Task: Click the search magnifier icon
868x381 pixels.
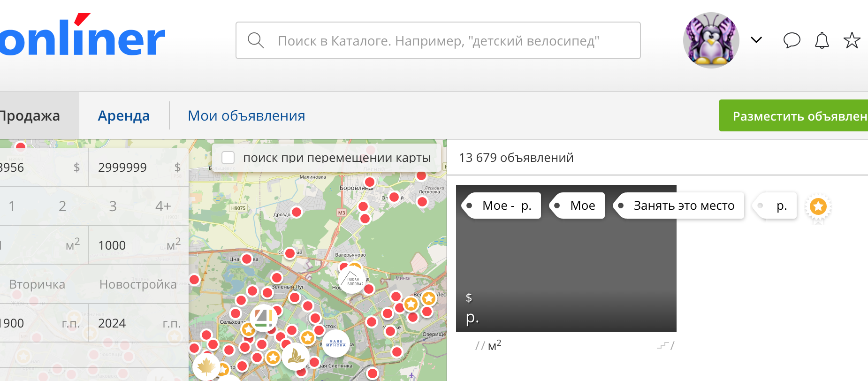Action: 256,40
